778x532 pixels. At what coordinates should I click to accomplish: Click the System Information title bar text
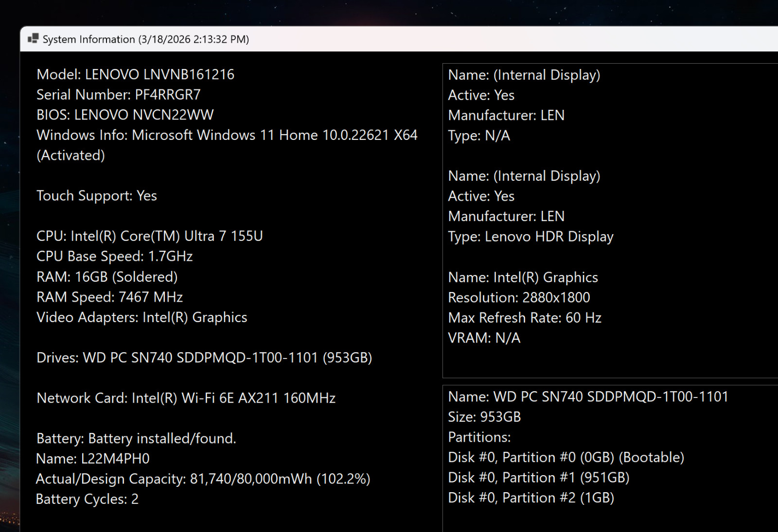pos(146,39)
